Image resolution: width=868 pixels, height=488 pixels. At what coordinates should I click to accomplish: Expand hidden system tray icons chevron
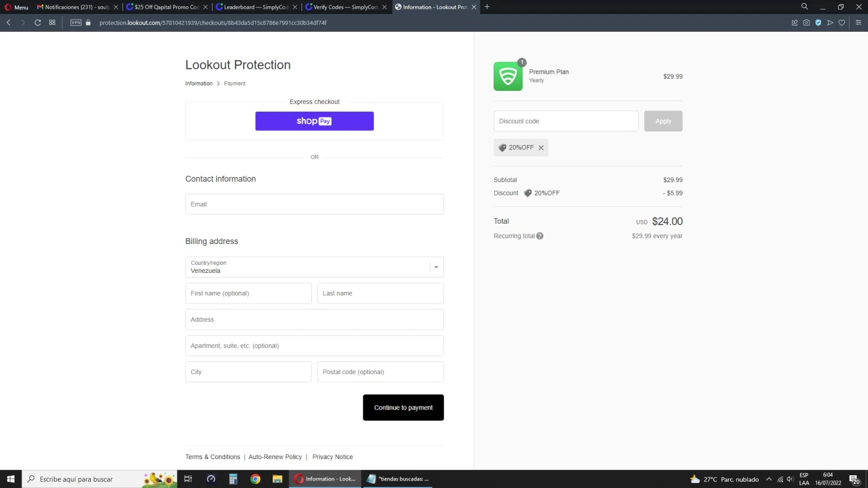pos(769,479)
